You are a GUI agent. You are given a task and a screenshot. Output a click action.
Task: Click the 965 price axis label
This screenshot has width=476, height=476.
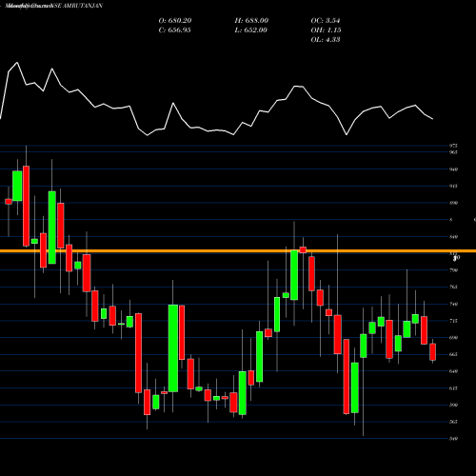(x=453, y=152)
